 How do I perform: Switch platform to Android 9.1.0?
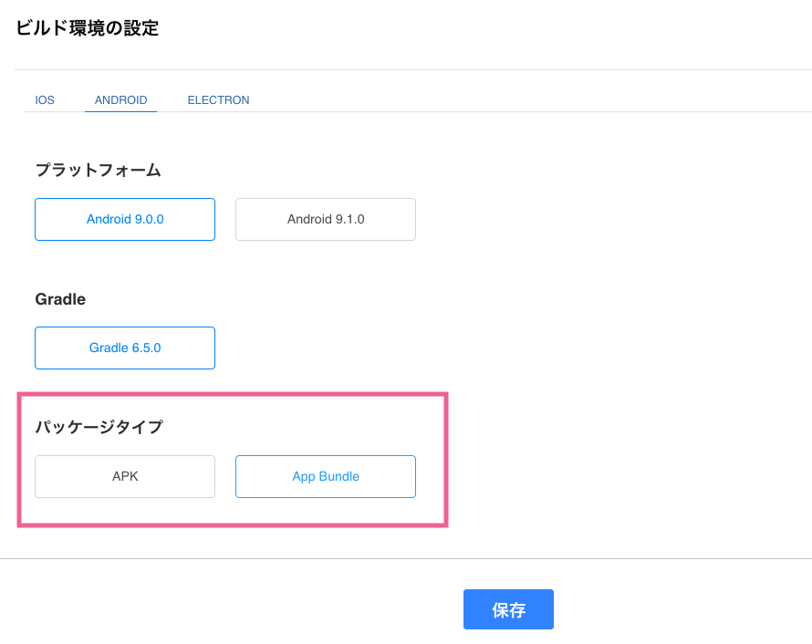[x=325, y=219]
